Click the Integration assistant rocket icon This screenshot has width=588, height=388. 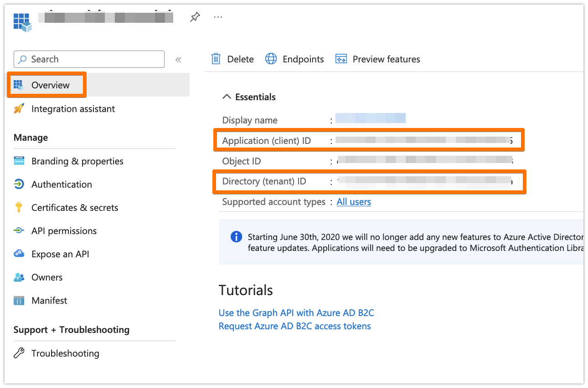pyautogui.click(x=19, y=109)
